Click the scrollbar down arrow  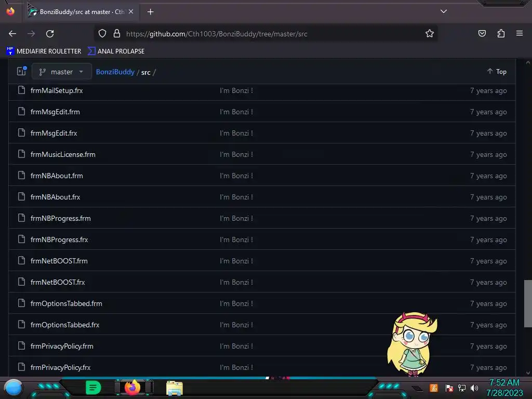tap(528, 373)
